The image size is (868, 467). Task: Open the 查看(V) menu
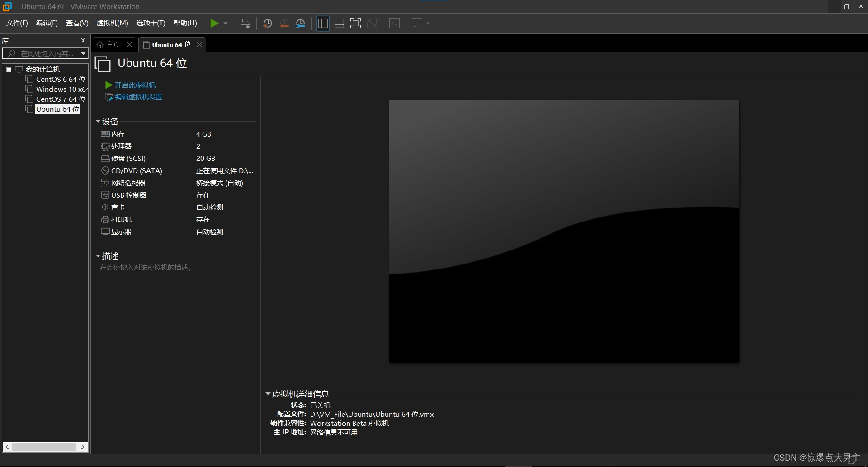click(x=77, y=23)
